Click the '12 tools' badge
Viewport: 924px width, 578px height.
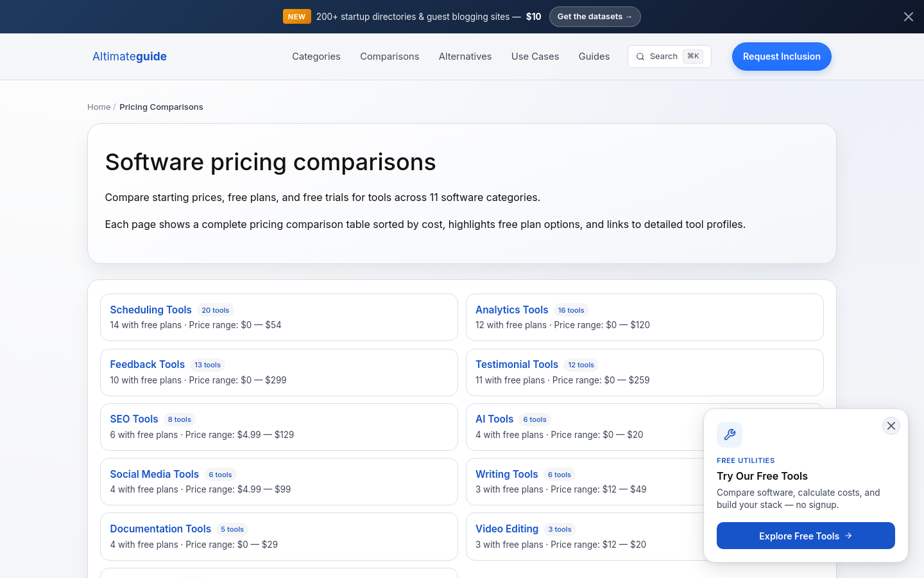(581, 365)
